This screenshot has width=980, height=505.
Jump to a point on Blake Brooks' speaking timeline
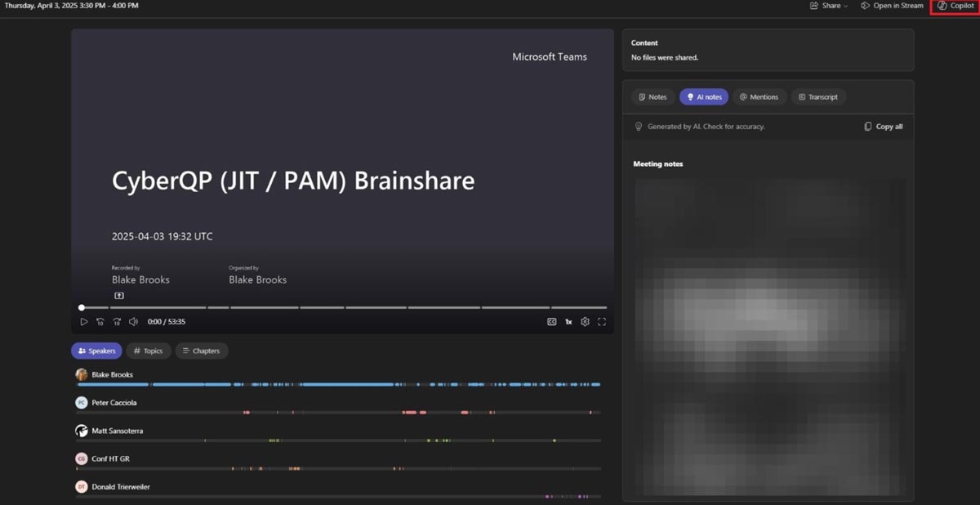(x=338, y=384)
